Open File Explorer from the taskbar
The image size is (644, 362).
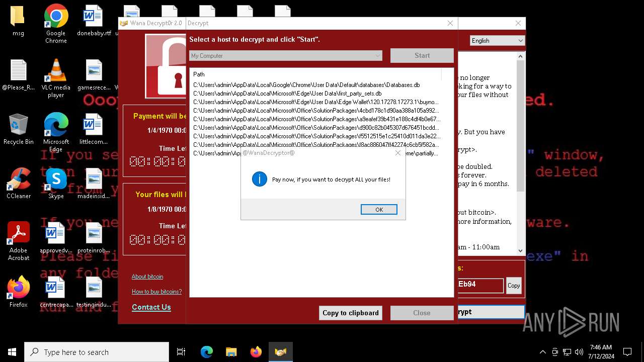[231, 352]
